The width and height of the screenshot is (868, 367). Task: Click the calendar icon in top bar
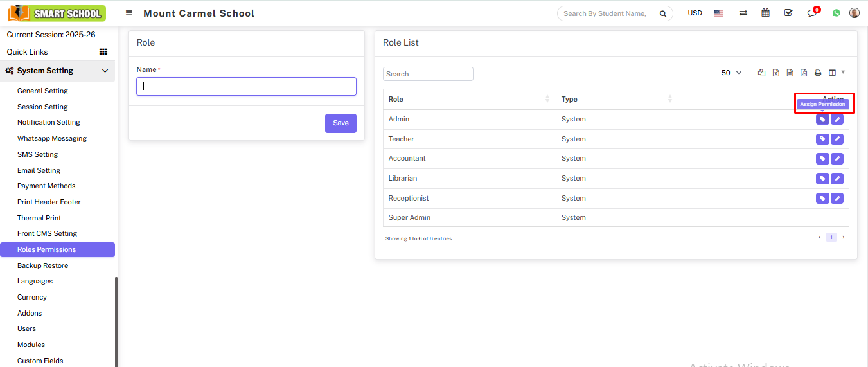(x=765, y=13)
